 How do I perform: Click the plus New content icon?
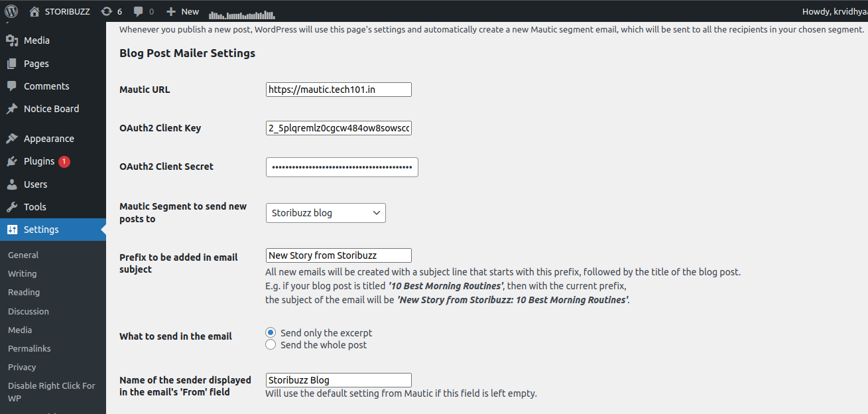(x=171, y=11)
